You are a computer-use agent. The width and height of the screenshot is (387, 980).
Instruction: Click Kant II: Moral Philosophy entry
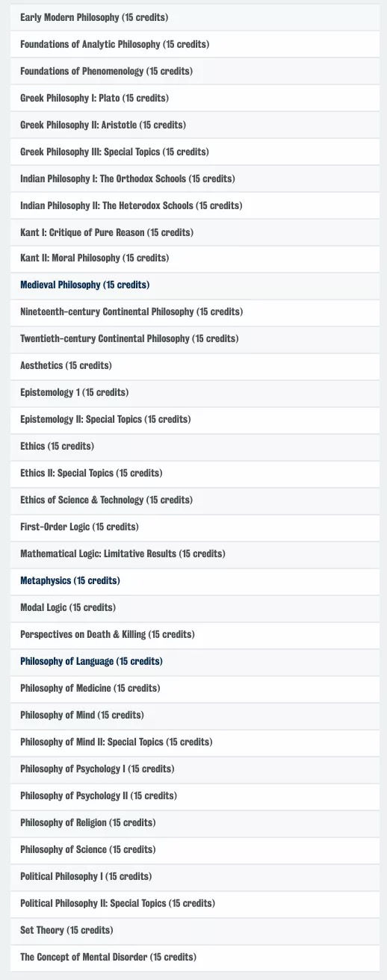[x=194, y=258]
